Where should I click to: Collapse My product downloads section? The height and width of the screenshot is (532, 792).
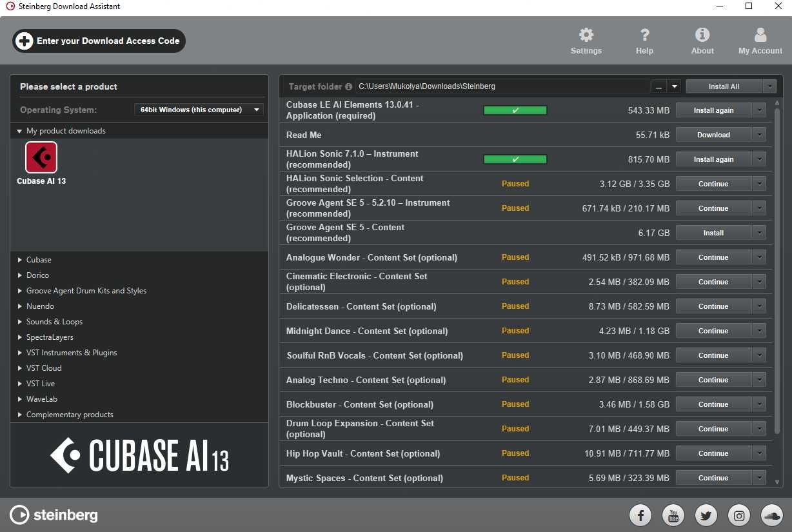[x=19, y=131]
